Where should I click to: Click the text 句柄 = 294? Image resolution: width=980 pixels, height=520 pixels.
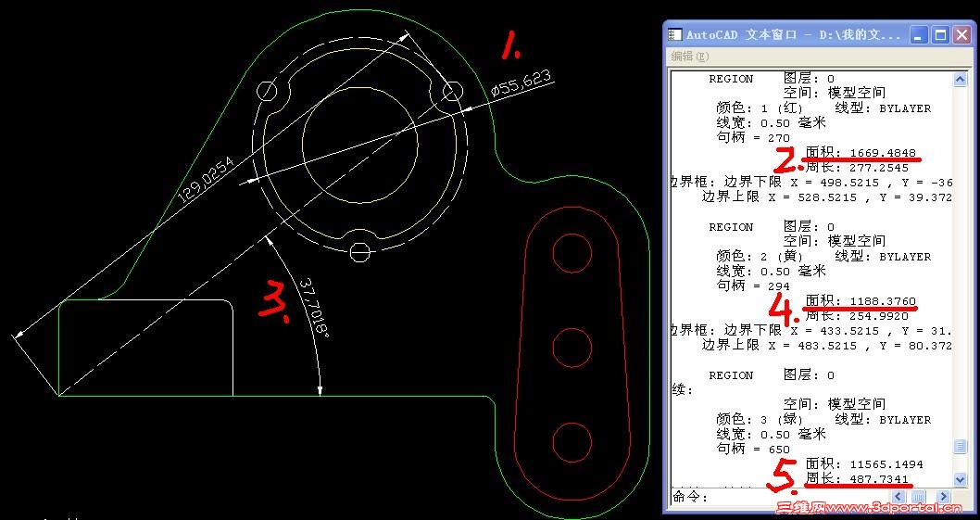[753, 286]
